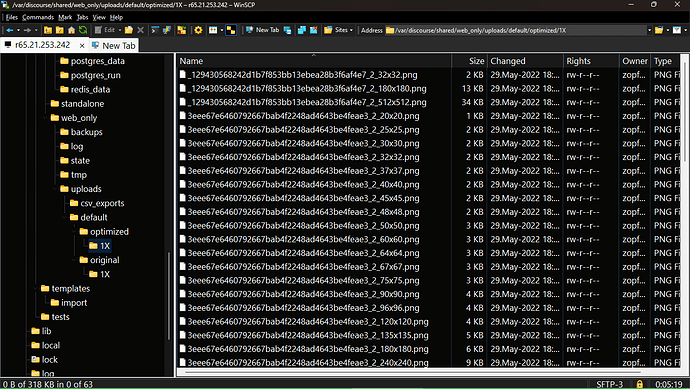Select the New Tab tab
The width and height of the screenshot is (690, 389).
(x=114, y=46)
